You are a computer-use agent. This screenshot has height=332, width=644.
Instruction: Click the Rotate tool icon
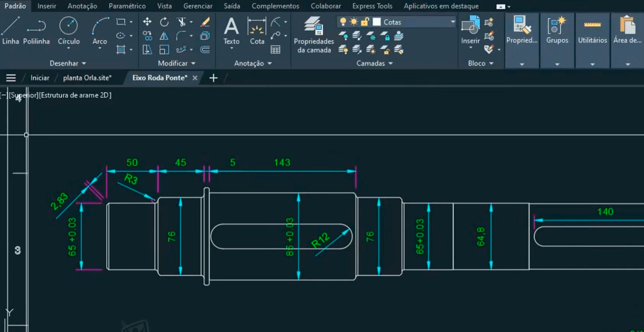click(164, 22)
